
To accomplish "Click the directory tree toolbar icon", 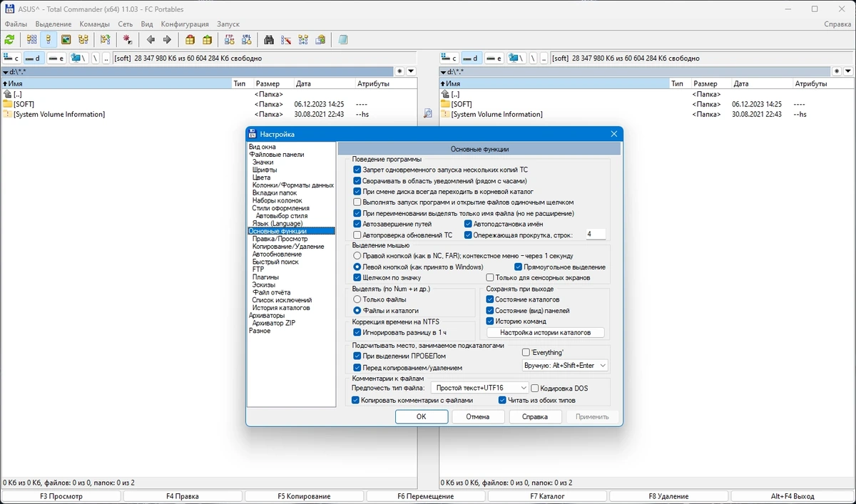I will (83, 40).
